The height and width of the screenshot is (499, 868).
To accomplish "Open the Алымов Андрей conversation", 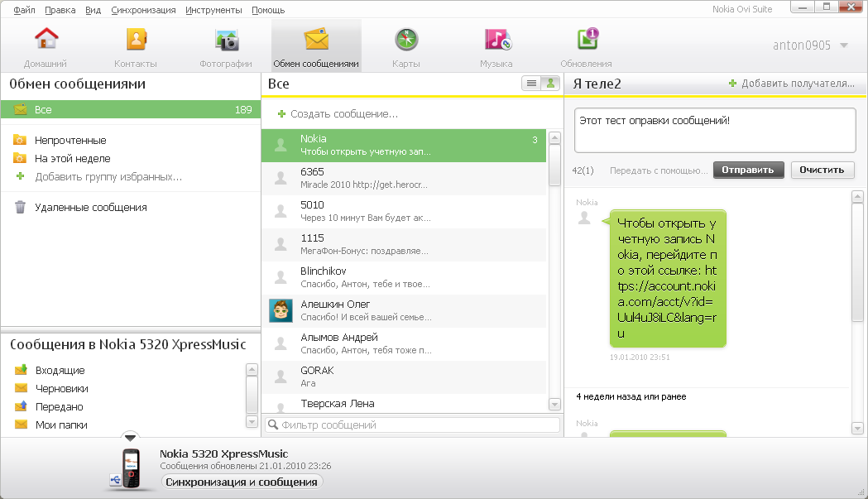I will [x=404, y=344].
